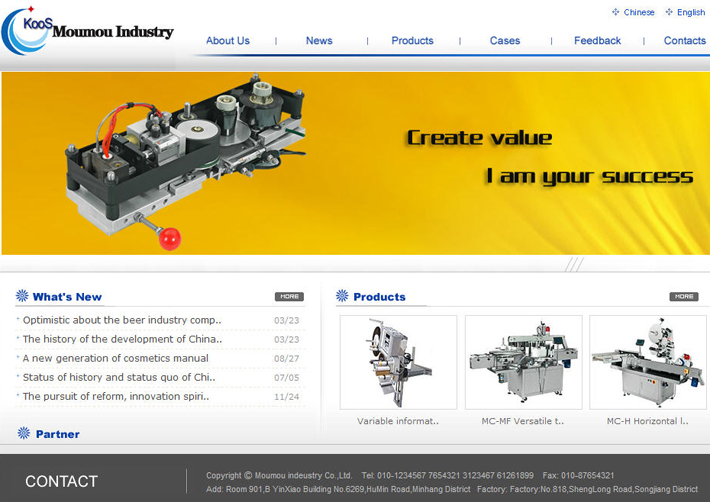Image resolution: width=710 pixels, height=502 pixels.
Task: Go to the Contacts page
Action: (x=685, y=41)
